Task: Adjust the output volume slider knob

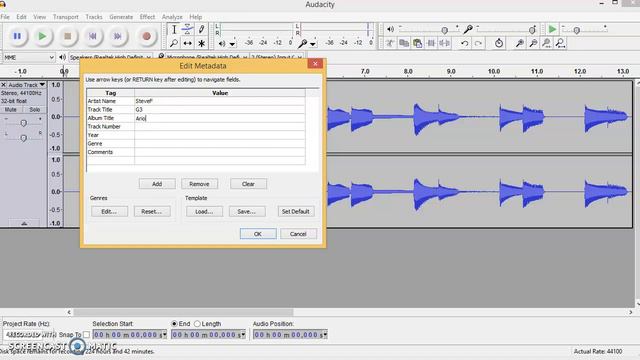Action: click(444, 30)
